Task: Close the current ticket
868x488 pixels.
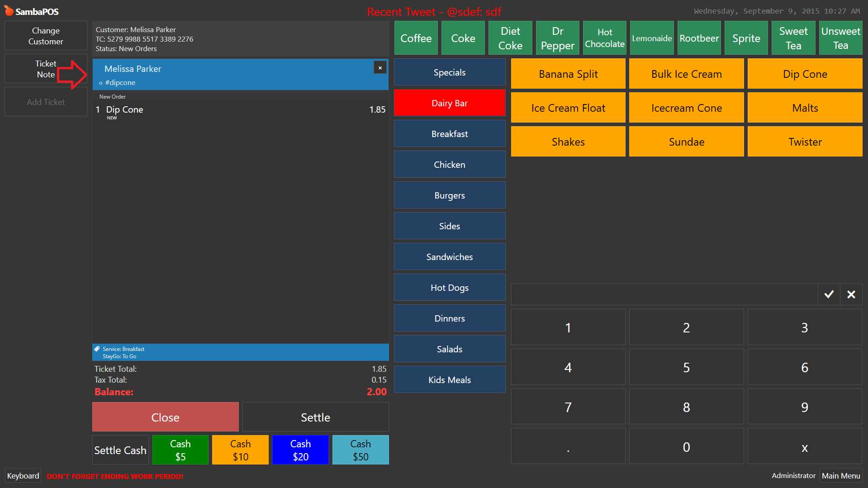Action: pos(165,417)
